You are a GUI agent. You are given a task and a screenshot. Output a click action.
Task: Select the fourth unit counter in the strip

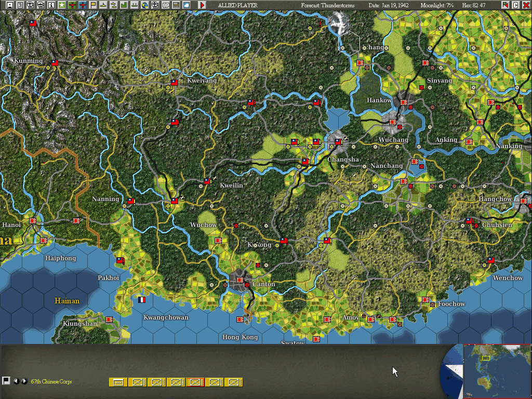pyautogui.click(x=176, y=382)
